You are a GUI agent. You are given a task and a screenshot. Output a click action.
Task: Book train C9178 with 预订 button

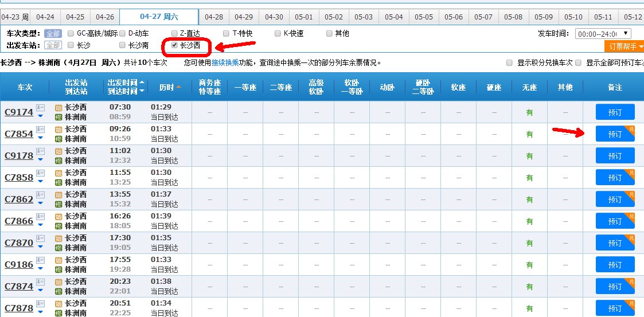point(615,156)
